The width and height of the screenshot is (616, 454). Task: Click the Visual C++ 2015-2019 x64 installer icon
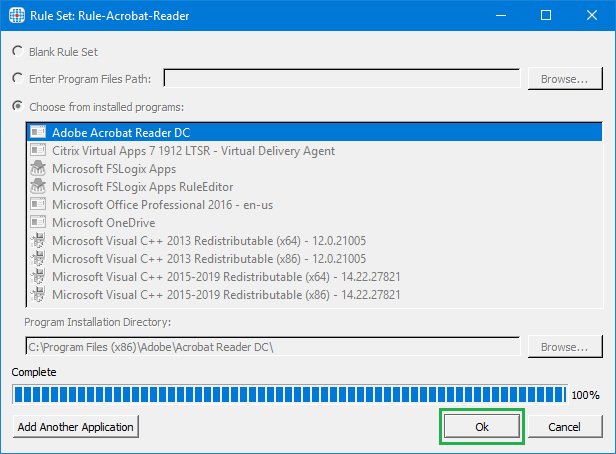pos(38,276)
